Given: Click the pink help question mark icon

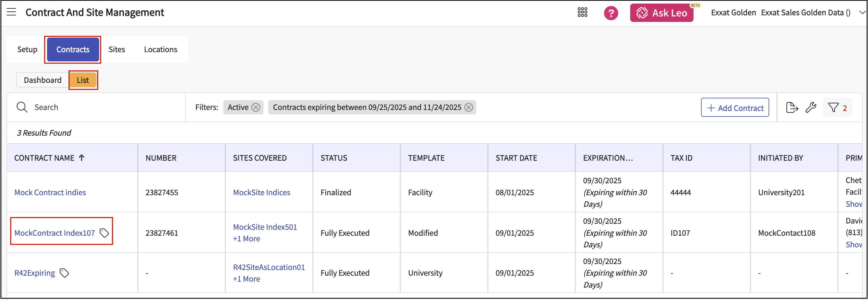Looking at the screenshot, I should pyautogui.click(x=611, y=13).
